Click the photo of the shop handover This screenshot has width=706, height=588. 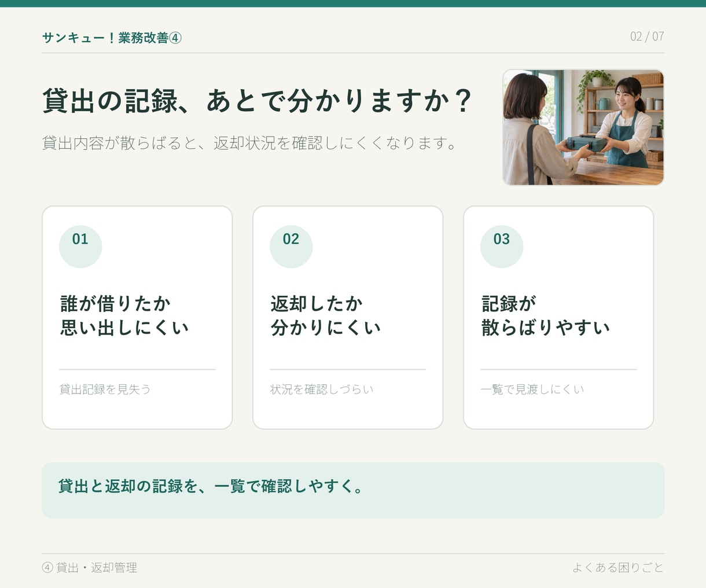coord(583,127)
